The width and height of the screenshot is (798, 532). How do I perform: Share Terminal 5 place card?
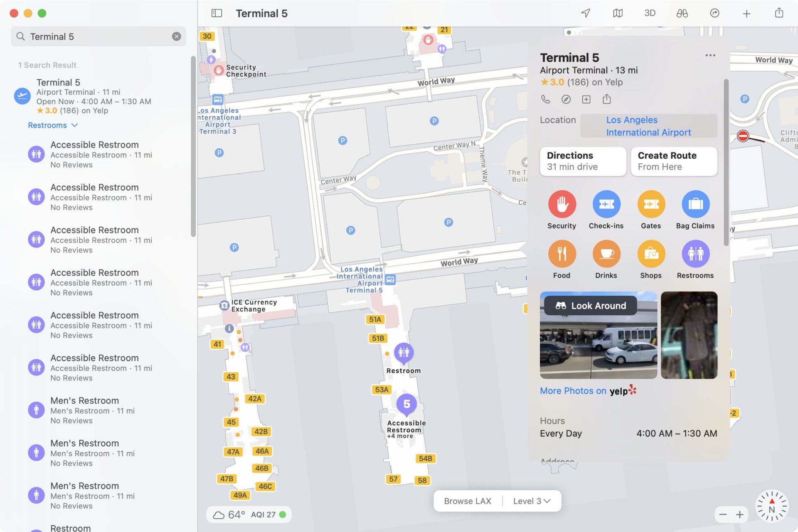click(606, 99)
